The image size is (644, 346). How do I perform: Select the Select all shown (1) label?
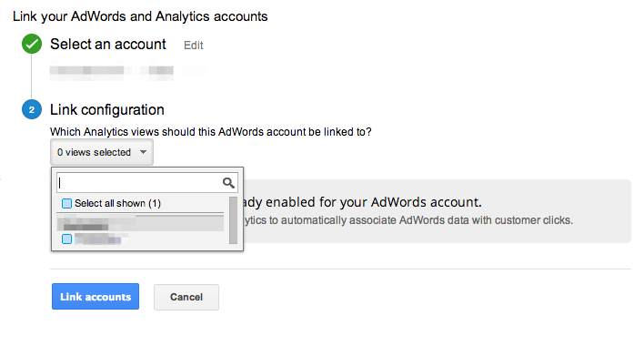(x=117, y=203)
